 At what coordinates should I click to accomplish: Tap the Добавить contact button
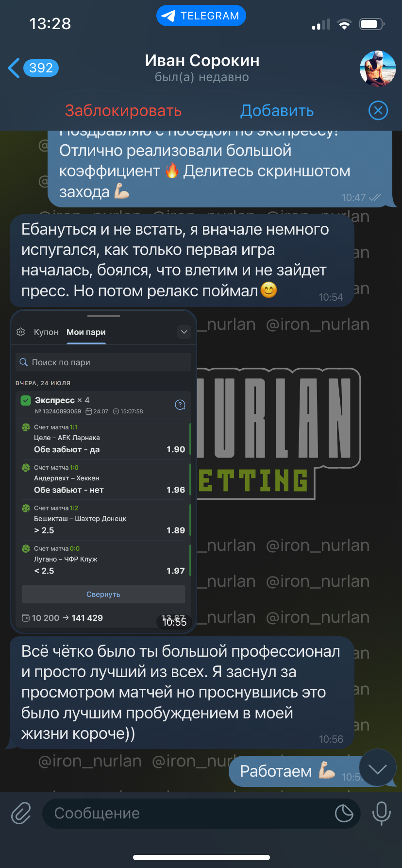(277, 111)
